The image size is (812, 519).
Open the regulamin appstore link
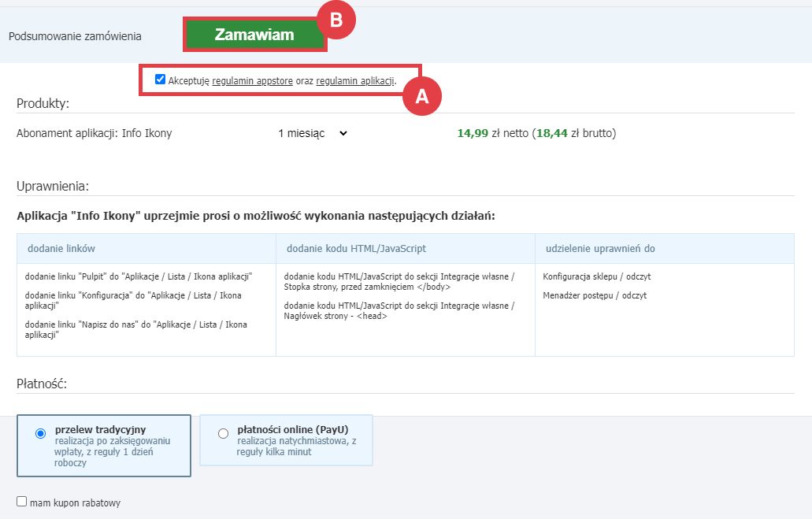252,80
